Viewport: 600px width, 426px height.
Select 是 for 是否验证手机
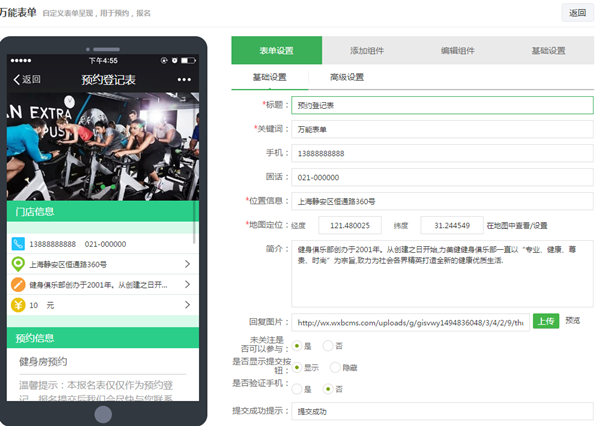point(297,389)
